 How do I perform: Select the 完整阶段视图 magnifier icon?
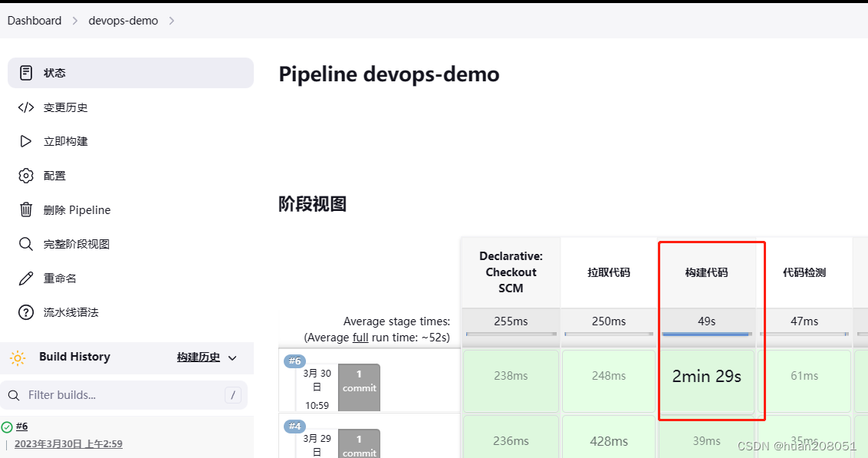[25, 243]
